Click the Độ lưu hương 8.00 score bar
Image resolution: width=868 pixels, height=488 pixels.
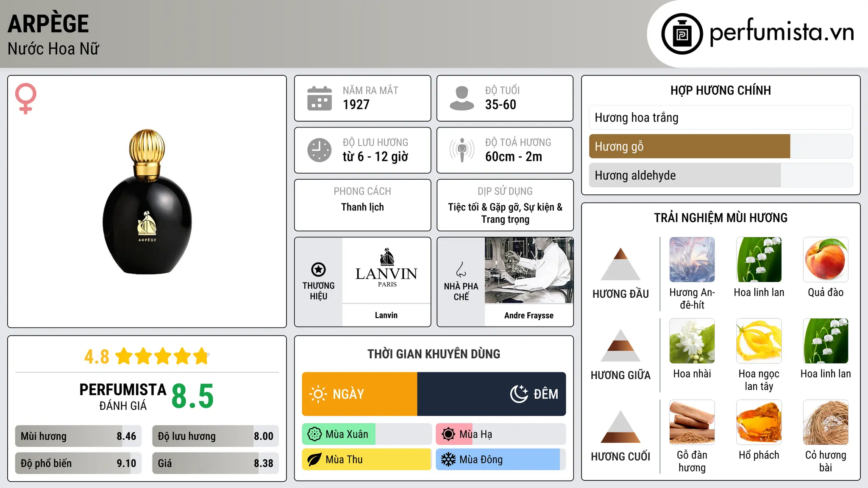pyautogui.click(x=216, y=436)
